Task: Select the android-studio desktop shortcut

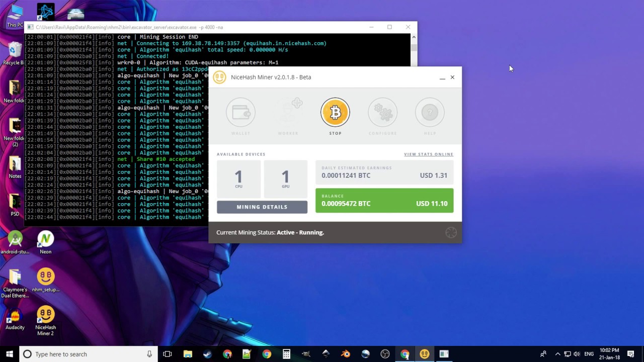Action: [x=15, y=242]
